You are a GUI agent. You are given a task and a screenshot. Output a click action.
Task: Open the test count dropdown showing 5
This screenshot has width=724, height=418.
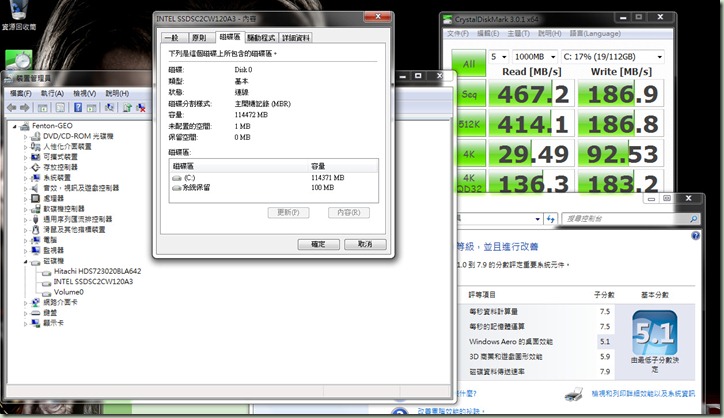point(499,57)
